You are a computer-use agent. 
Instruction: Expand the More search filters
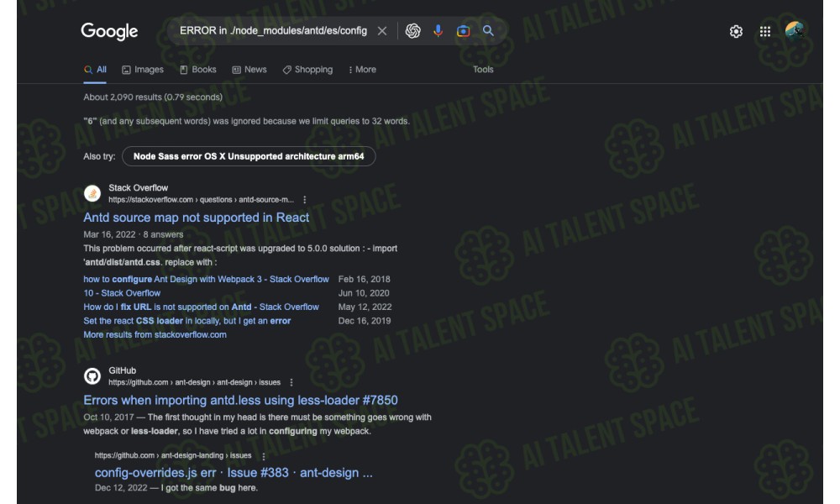tap(362, 70)
